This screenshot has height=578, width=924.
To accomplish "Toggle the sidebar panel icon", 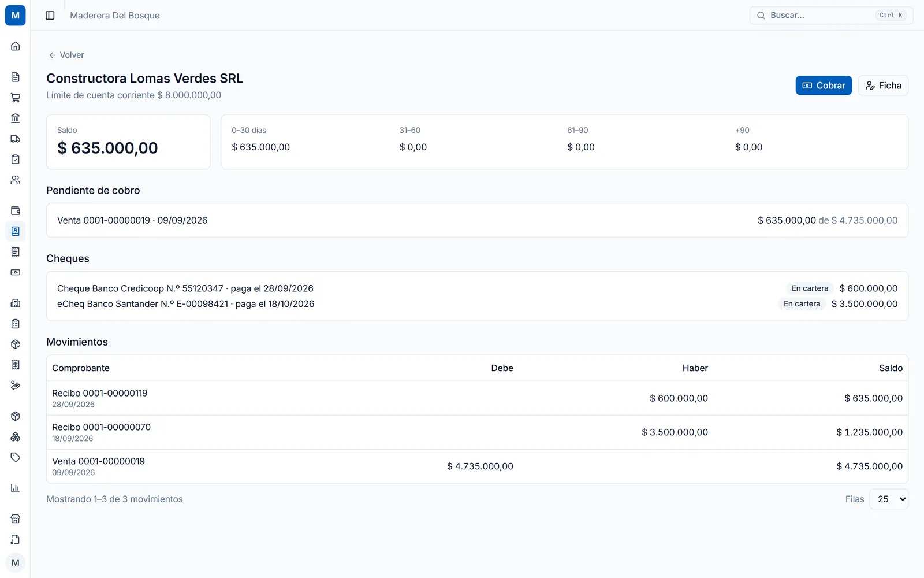I will [x=50, y=16].
